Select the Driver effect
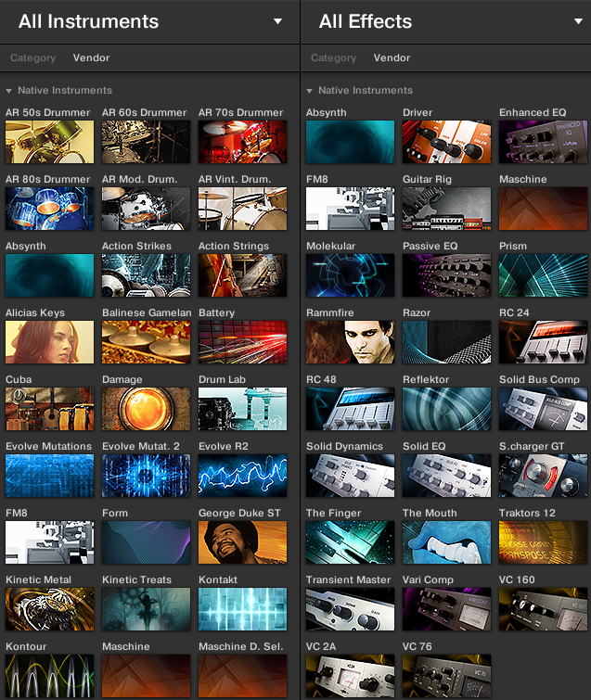The width and height of the screenshot is (591, 700). (446, 142)
